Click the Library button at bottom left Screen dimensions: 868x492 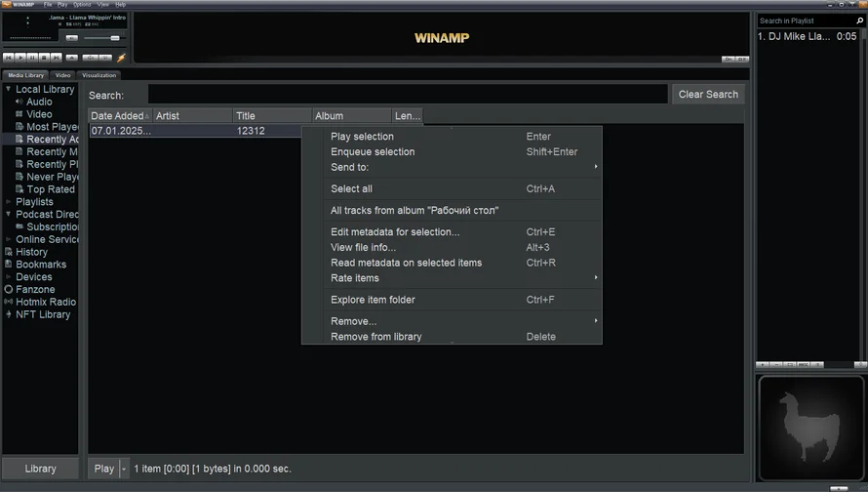(x=40, y=469)
